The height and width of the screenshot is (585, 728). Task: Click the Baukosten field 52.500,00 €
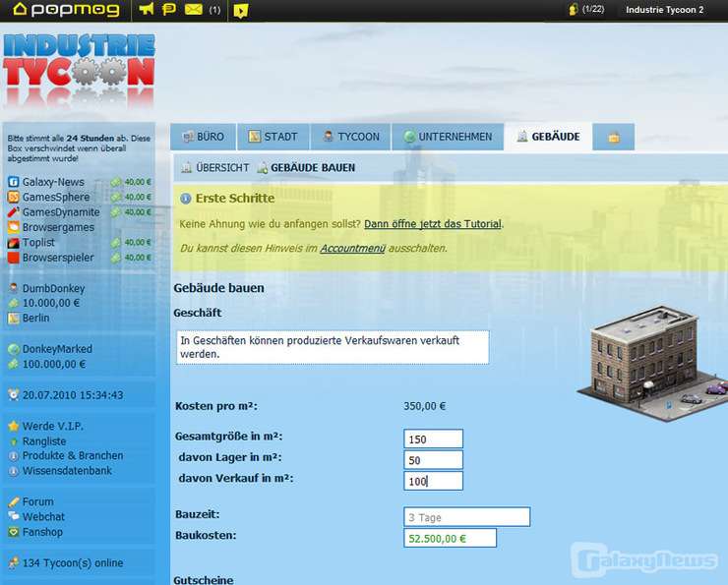(x=450, y=538)
